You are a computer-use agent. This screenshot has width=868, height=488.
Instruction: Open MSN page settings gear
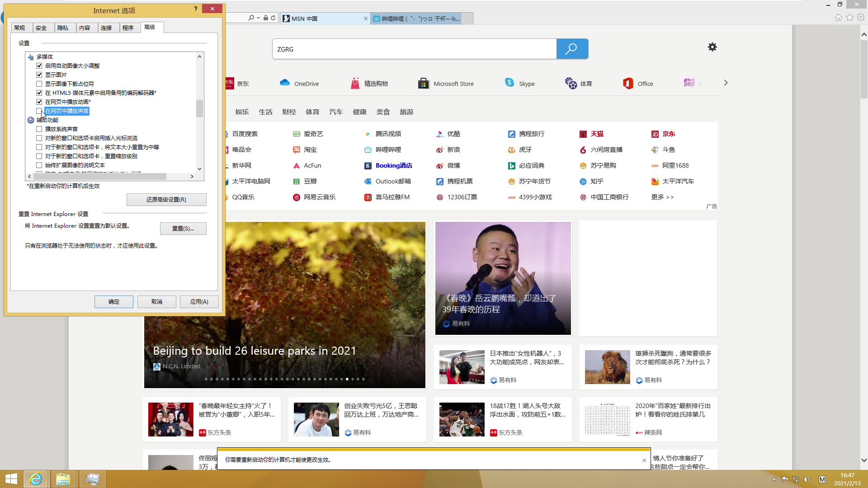[x=712, y=47]
